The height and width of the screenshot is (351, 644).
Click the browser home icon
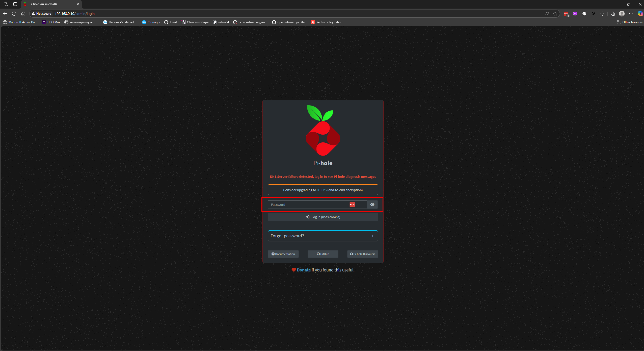(23, 14)
